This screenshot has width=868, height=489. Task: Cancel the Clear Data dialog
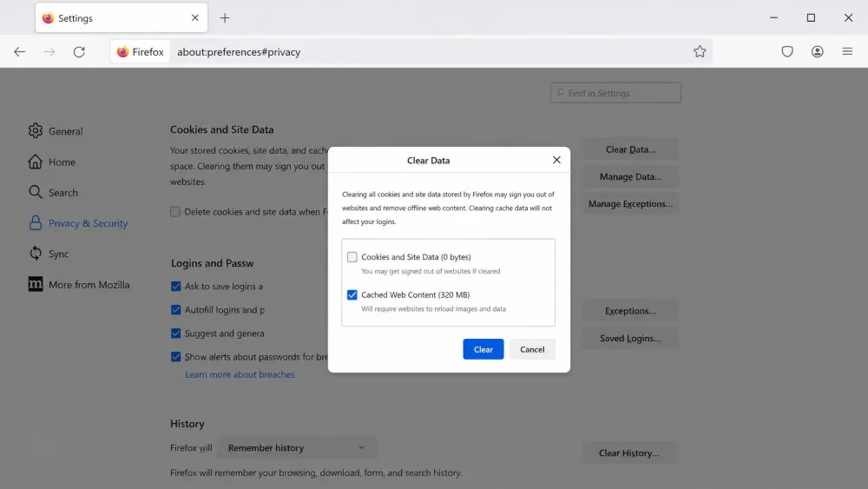click(x=532, y=349)
